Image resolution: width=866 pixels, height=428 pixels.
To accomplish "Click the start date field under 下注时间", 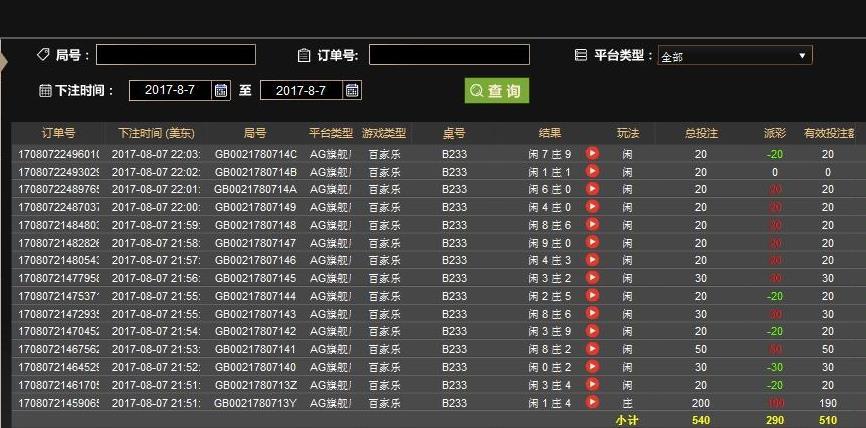I will point(169,90).
